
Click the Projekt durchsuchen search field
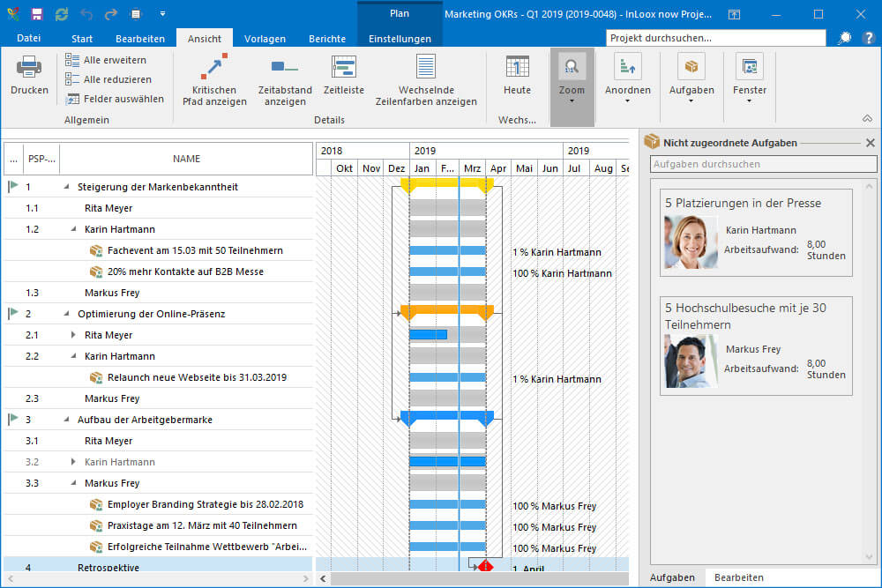pos(715,38)
